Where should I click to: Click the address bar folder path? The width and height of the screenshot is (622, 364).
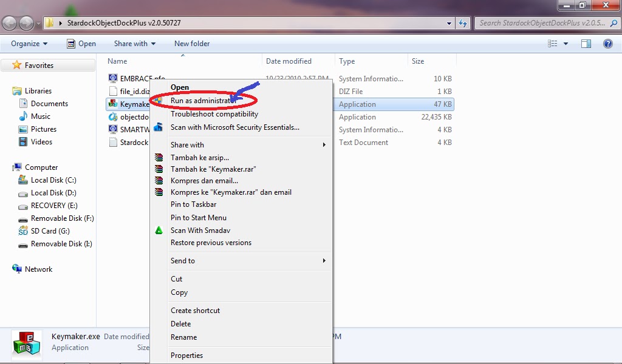(x=124, y=23)
